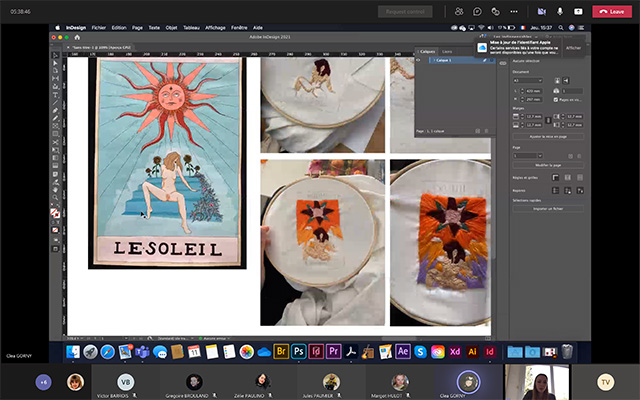640x400 pixels.
Task: Open Trash in the Dock
Action: 567,351
